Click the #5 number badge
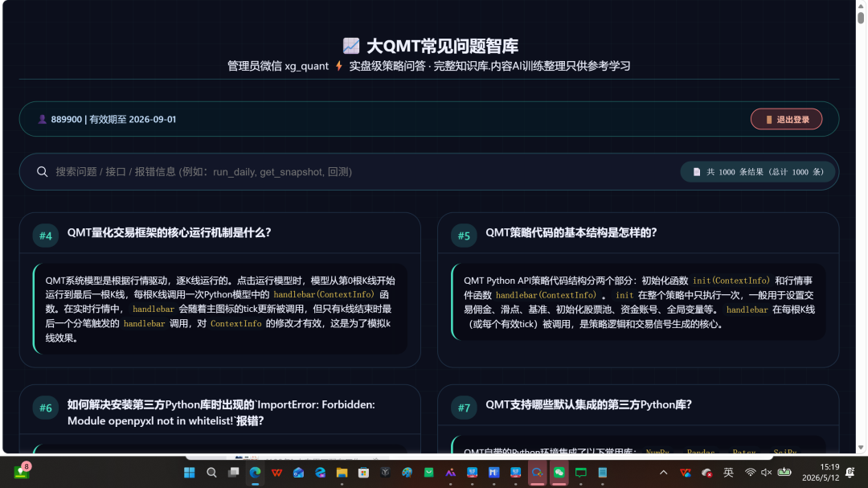This screenshot has height=488, width=868. tap(464, 236)
